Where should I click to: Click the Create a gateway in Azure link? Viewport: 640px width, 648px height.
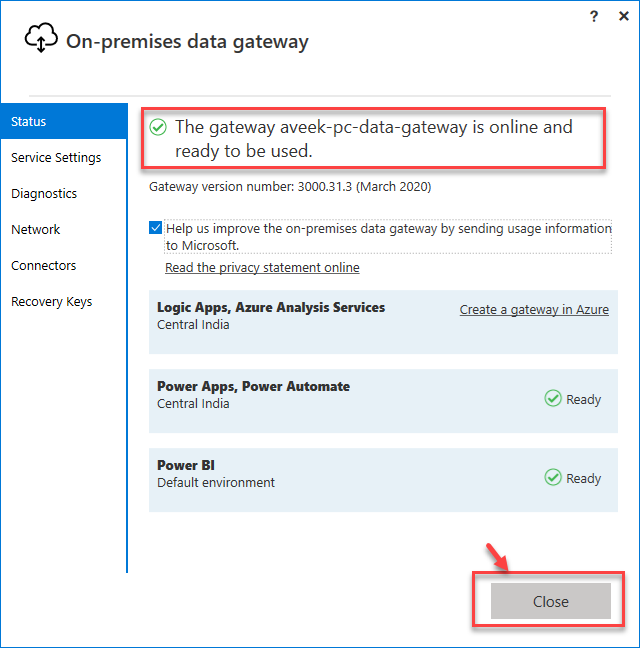534,309
